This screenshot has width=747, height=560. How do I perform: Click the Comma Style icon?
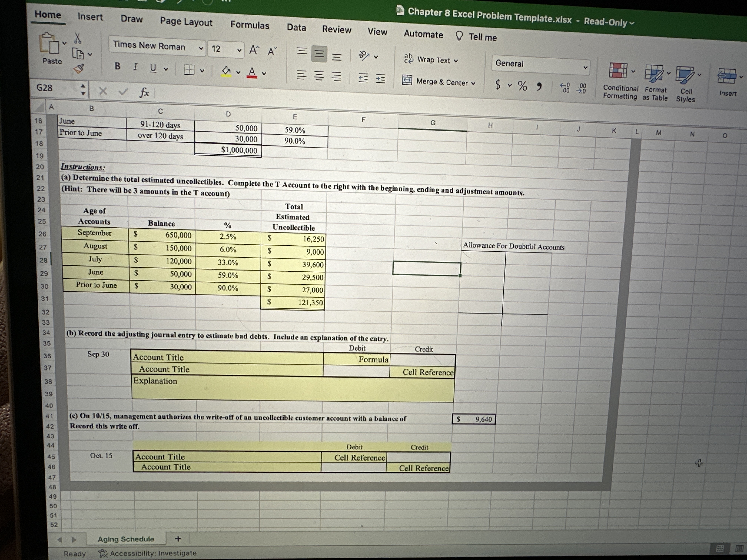coord(539,86)
